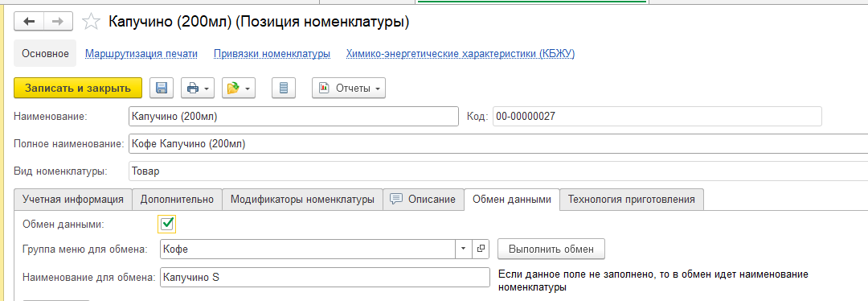
Task: Open the Группа меню item via open icon
Action: pyautogui.click(x=481, y=249)
